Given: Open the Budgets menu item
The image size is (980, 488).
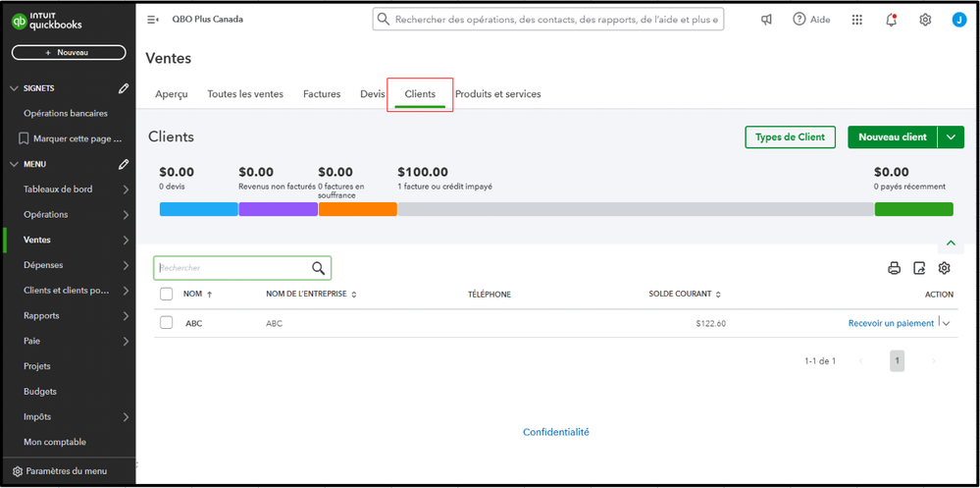Looking at the screenshot, I should pyautogui.click(x=40, y=392).
